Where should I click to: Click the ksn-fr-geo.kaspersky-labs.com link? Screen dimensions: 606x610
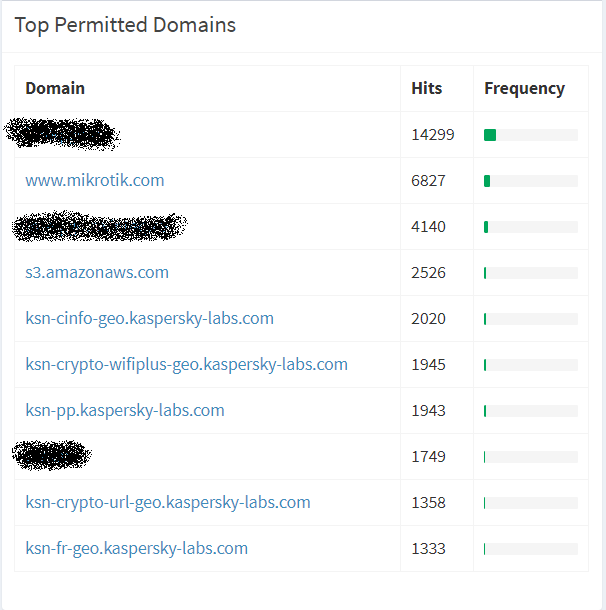pyautogui.click(x=137, y=548)
